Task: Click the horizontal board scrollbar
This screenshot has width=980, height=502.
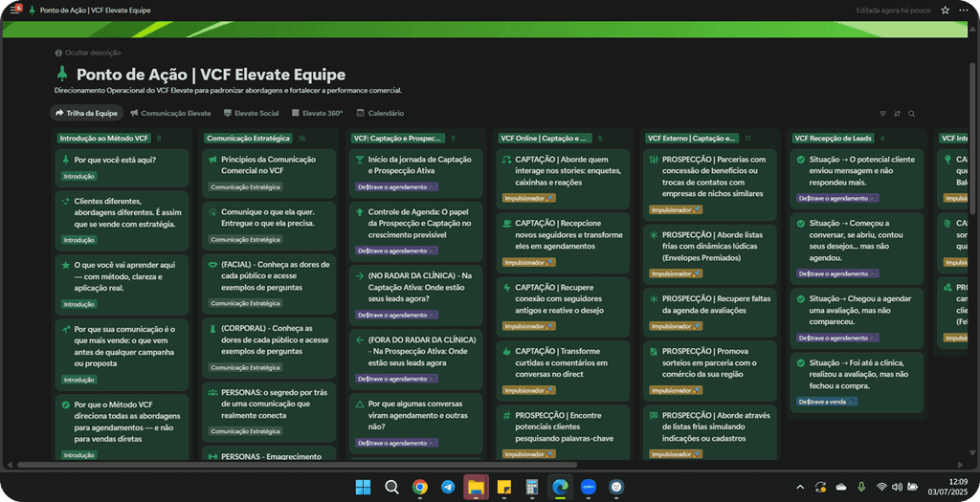Action: [x=297, y=465]
